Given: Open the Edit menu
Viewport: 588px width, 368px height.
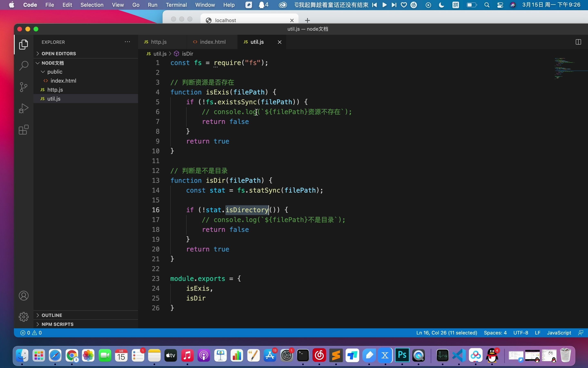Looking at the screenshot, I should [67, 5].
